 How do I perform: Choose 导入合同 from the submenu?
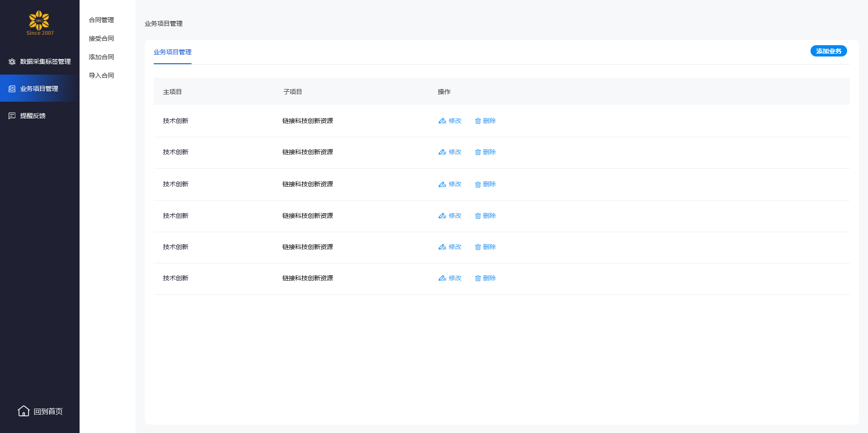[101, 75]
